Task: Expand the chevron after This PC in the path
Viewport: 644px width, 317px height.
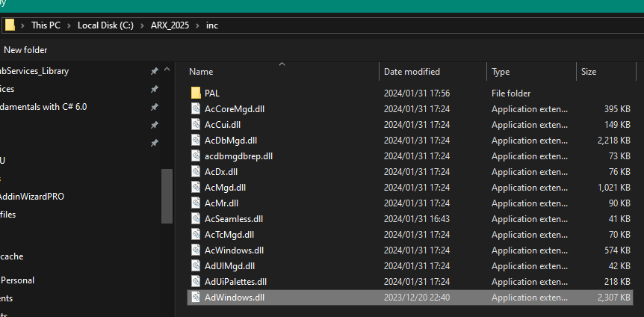Action: point(69,25)
